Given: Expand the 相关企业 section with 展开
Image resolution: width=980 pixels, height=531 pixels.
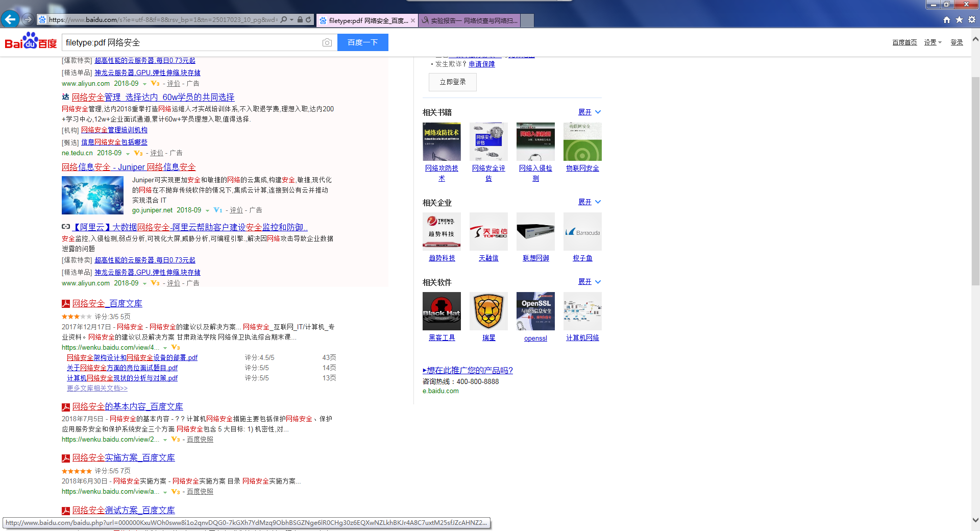Looking at the screenshot, I should (590, 202).
